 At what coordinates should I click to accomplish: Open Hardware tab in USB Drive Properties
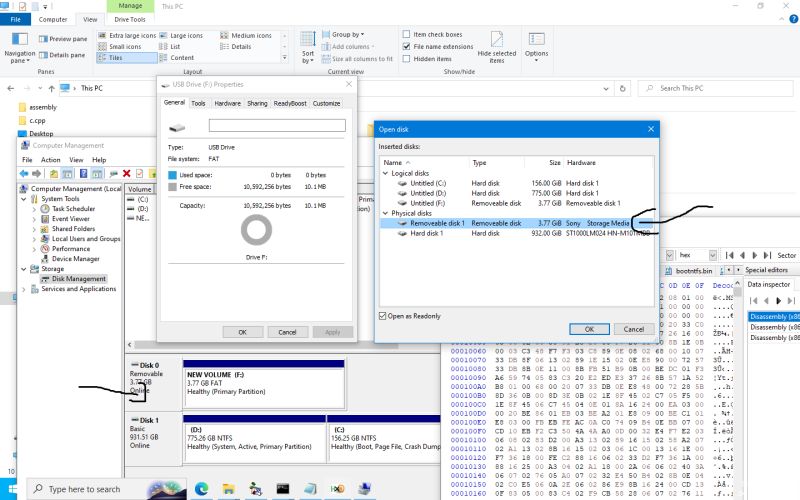pos(228,103)
